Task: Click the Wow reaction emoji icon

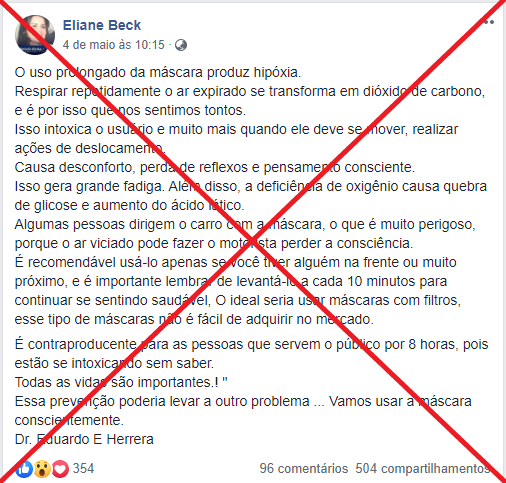Action: click(42, 469)
